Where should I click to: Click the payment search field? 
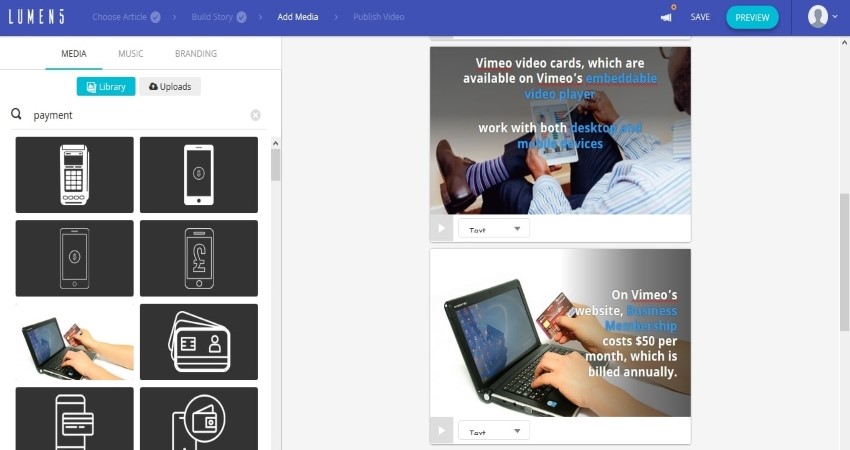coord(138,115)
